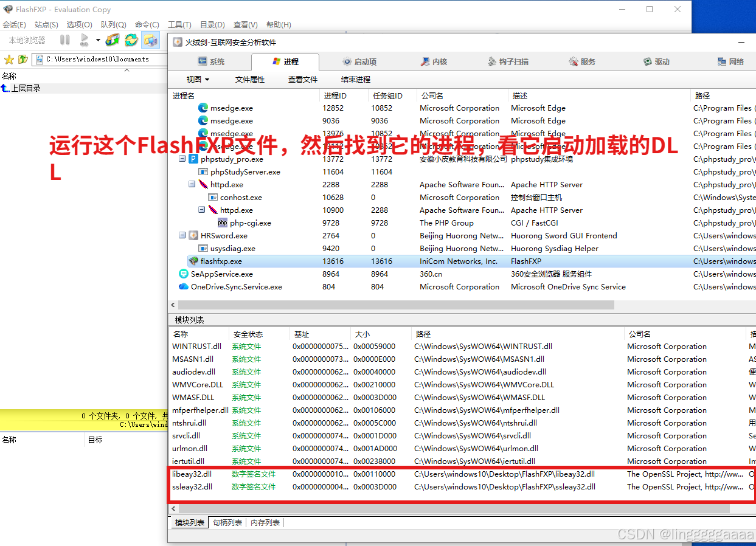The width and height of the screenshot is (756, 546).
Task: Click the globe transfer icon in FlashFXP toolbar
Action: pos(112,40)
